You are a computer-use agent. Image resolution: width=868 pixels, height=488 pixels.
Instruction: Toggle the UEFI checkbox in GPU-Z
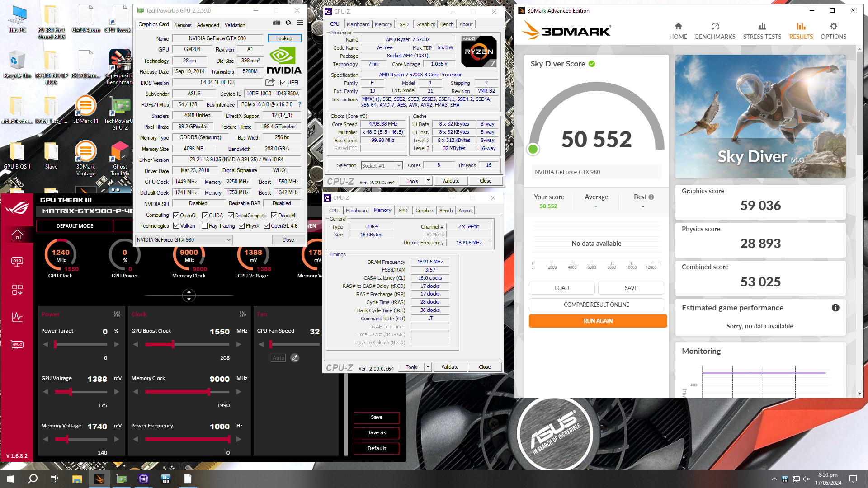click(283, 83)
